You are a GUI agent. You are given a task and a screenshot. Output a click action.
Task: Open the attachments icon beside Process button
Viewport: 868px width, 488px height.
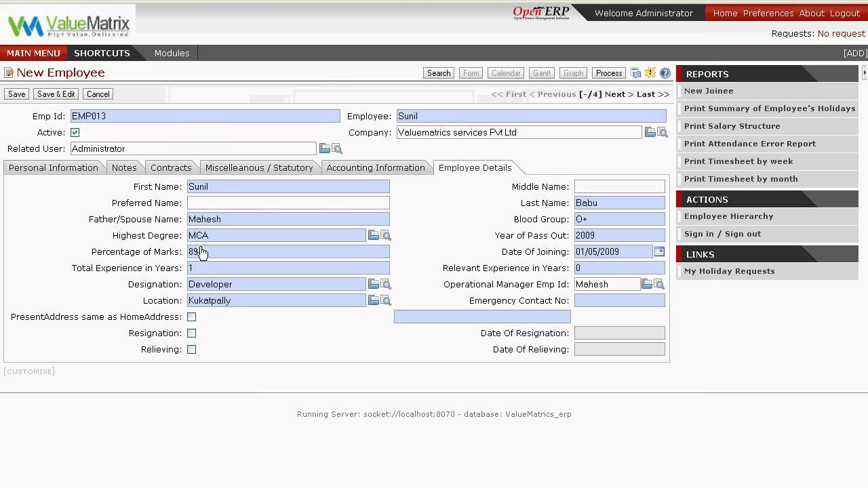(x=635, y=73)
